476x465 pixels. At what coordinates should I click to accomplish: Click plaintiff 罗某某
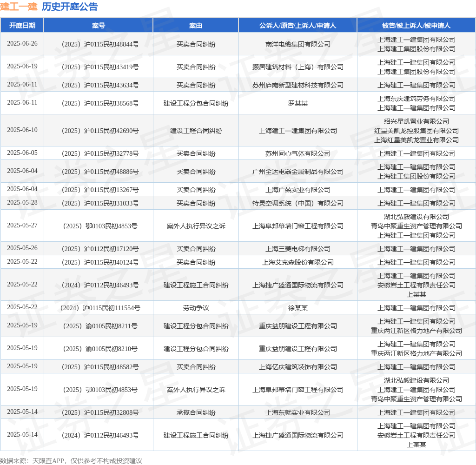click(x=298, y=104)
